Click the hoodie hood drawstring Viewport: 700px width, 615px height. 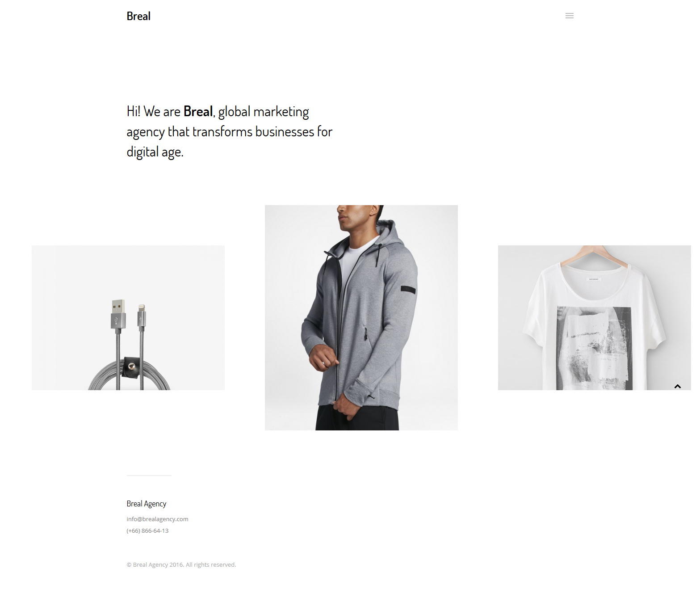tap(376, 256)
